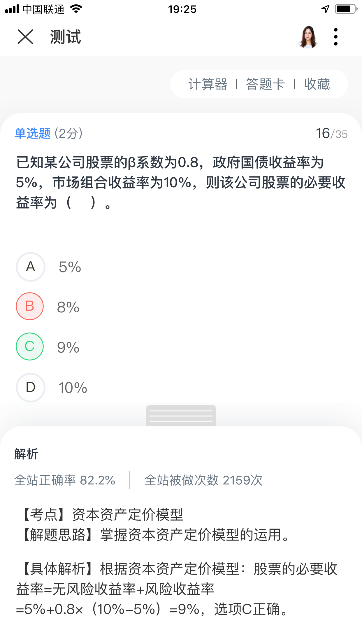This screenshot has height=644, width=362.
Task: Open the three-dot more options menu
Action: (x=336, y=37)
